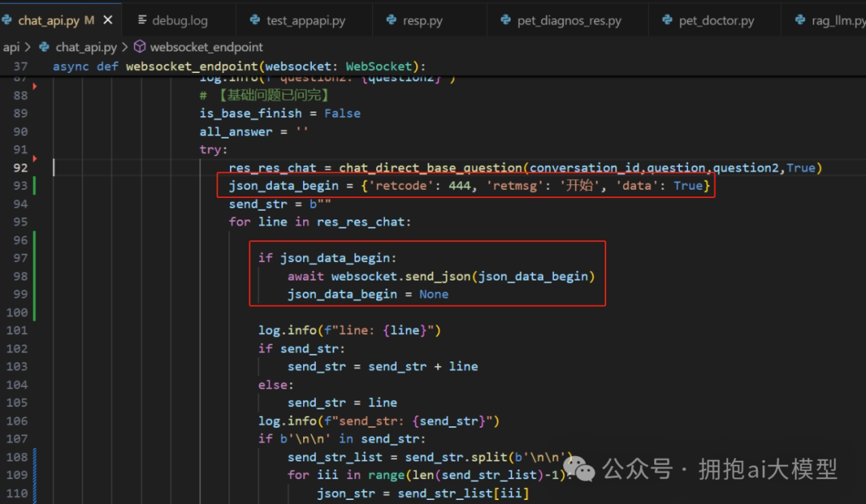Image resolution: width=866 pixels, height=504 pixels.
Task: Open the api folder breadcrumb dropdown
Action: click(11, 47)
